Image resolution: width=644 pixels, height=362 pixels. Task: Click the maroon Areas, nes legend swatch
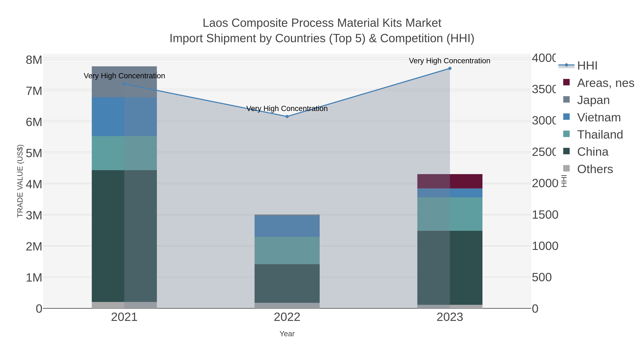566,82
